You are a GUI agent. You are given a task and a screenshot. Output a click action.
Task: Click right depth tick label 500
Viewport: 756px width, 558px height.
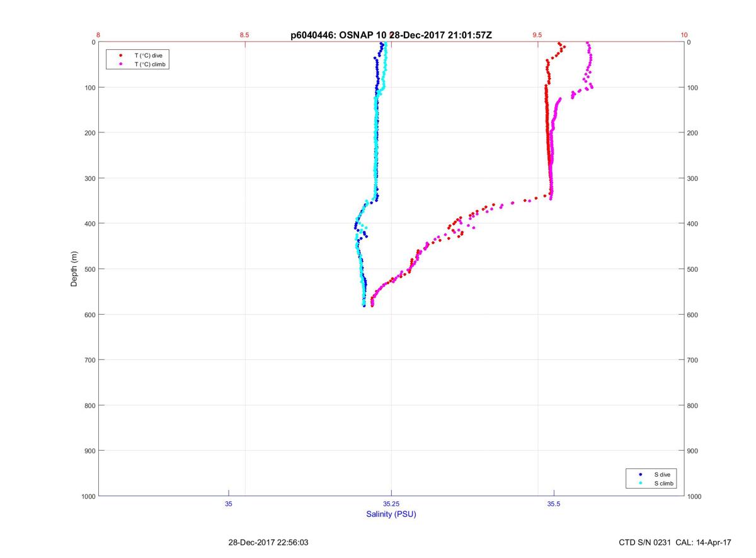click(693, 269)
